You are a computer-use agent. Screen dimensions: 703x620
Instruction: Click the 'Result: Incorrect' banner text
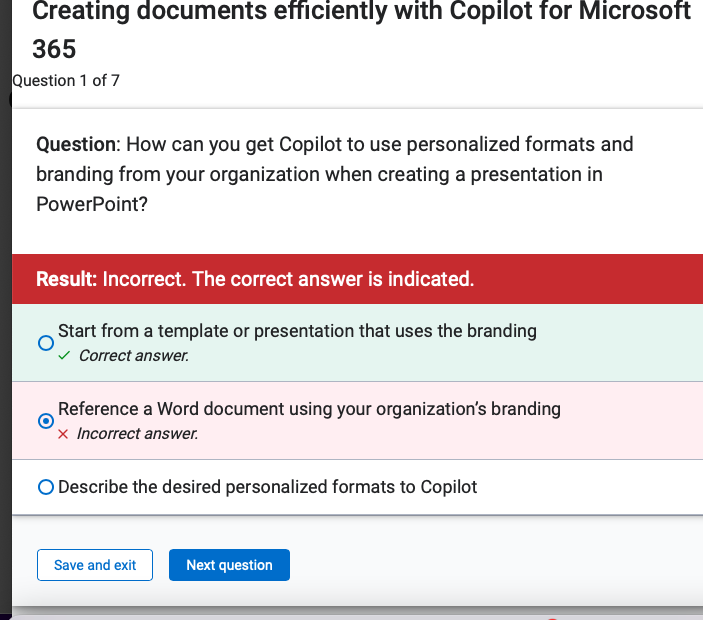[255, 279]
